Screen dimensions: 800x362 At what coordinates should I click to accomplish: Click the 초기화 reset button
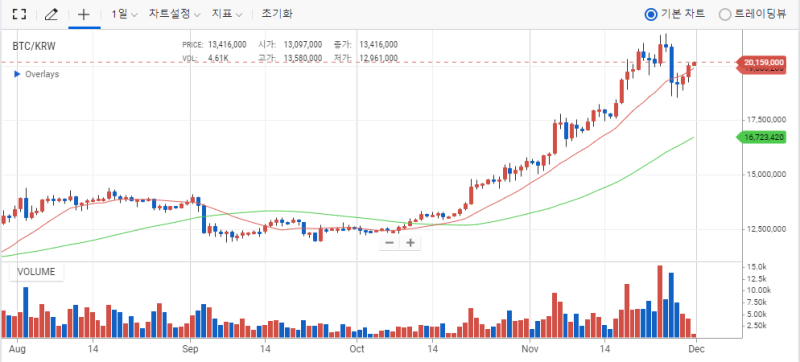click(x=277, y=14)
